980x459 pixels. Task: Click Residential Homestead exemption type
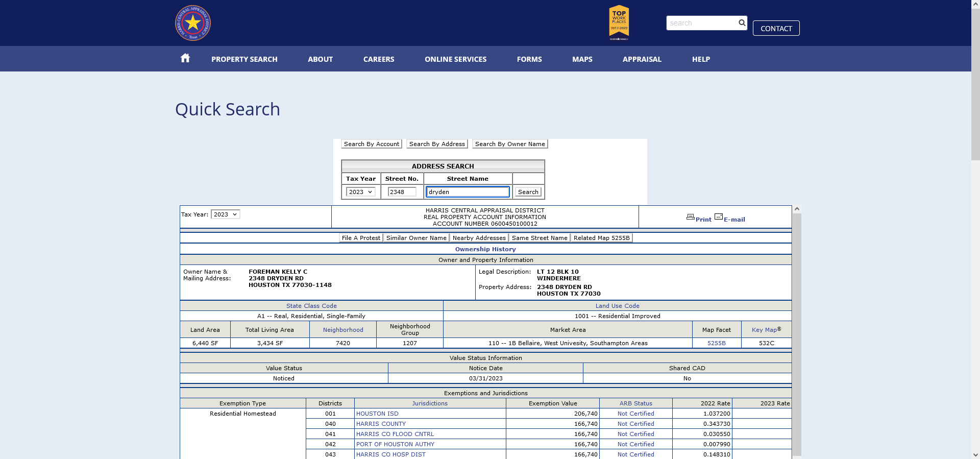tap(243, 414)
